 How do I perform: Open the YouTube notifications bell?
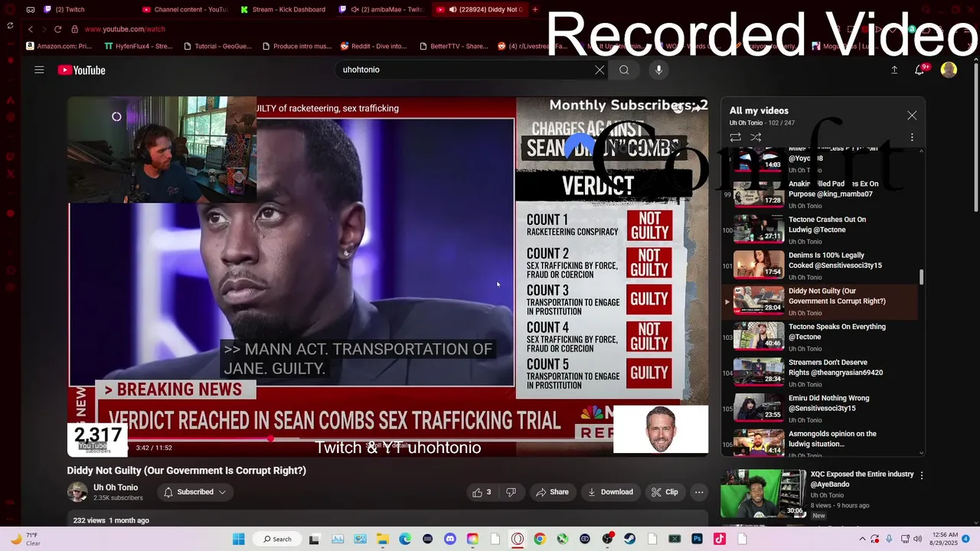tap(920, 70)
